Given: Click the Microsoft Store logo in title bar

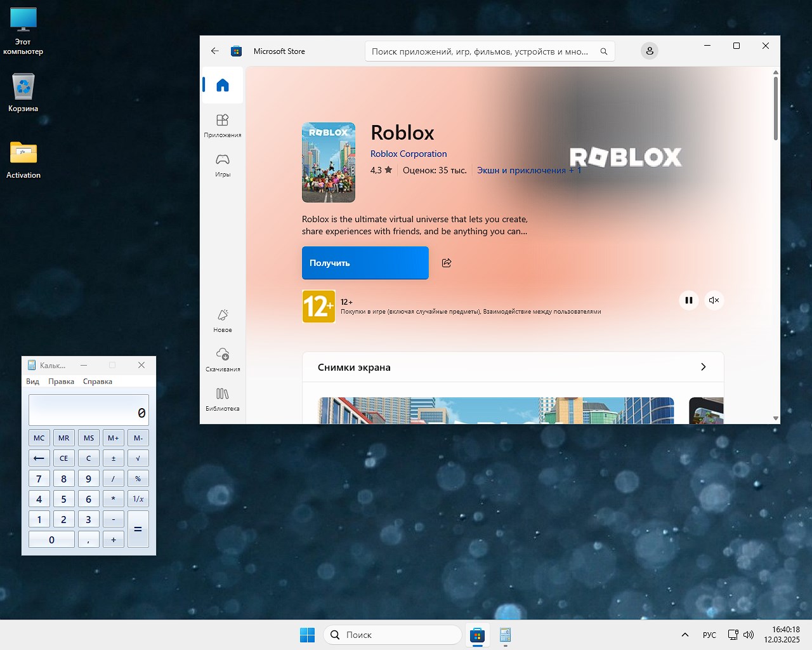Looking at the screenshot, I should (237, 51).
